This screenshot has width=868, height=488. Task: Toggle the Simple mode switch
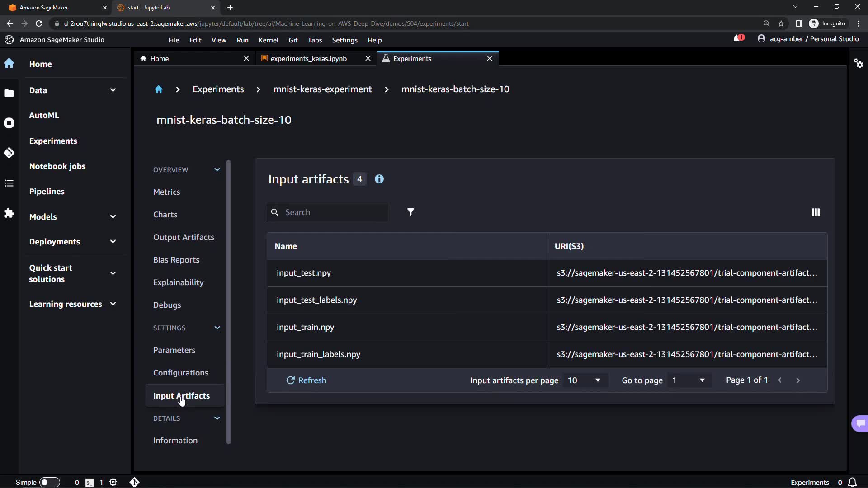[x=49, y=482]
